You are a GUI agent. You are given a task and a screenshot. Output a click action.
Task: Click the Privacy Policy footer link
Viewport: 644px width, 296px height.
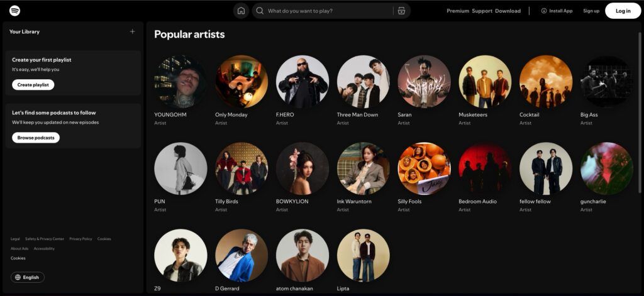click(x=80, y=239)
